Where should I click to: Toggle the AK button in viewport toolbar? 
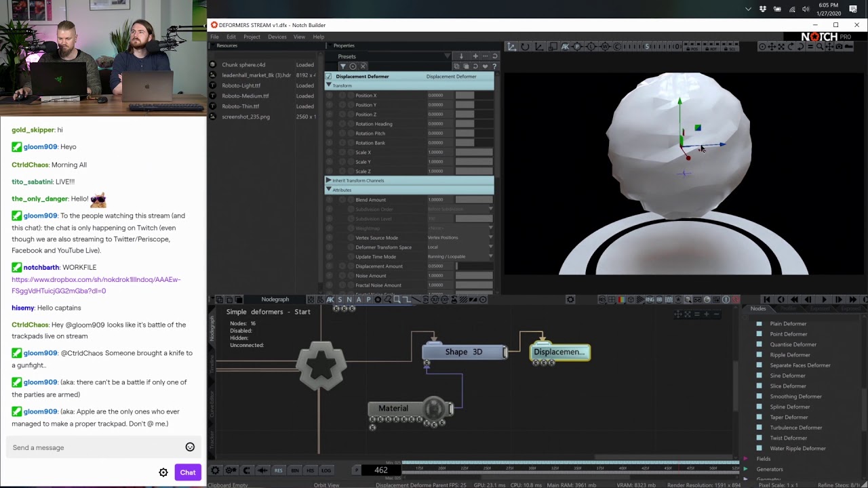coord(565,47)
